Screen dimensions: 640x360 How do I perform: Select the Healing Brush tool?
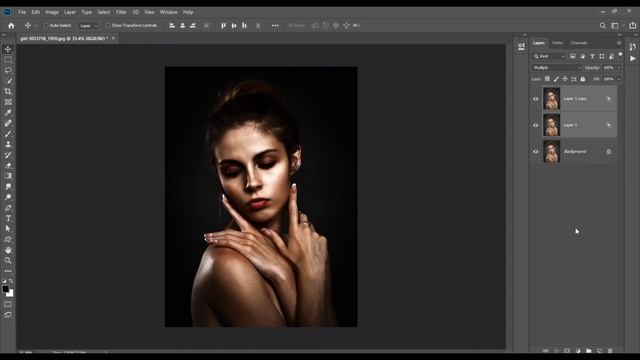[x=8, y=123]
